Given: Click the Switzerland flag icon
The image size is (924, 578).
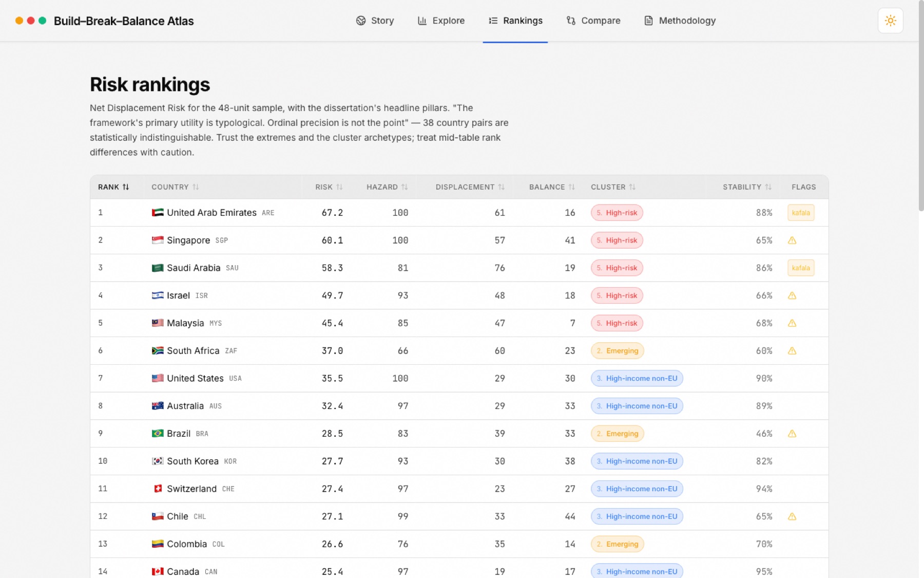Looking at the screenshot, I should 158,489.
